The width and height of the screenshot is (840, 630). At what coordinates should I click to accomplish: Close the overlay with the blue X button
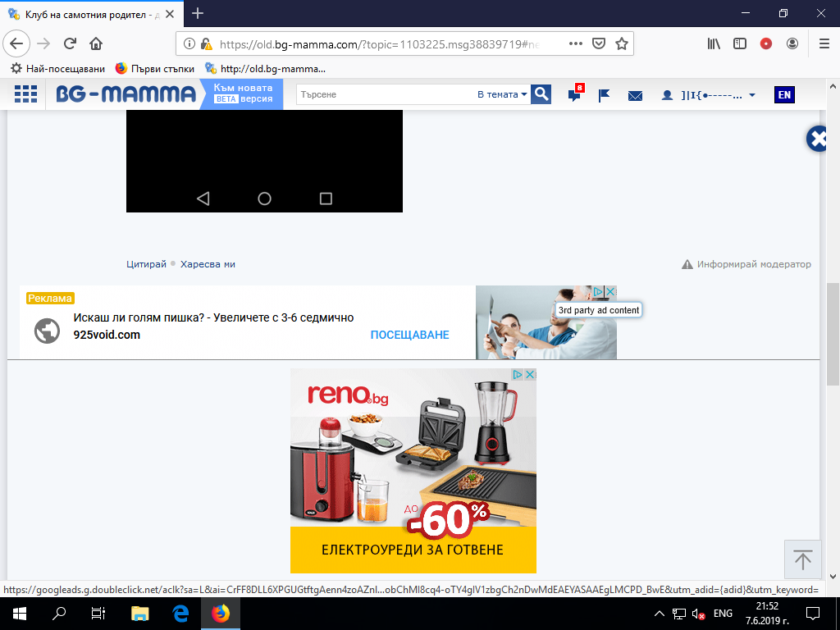pos(819,139)
